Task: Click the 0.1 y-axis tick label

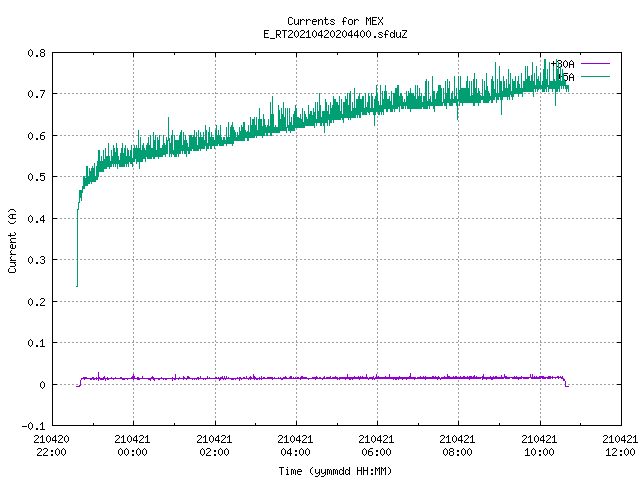Action: tap(36, 343)
